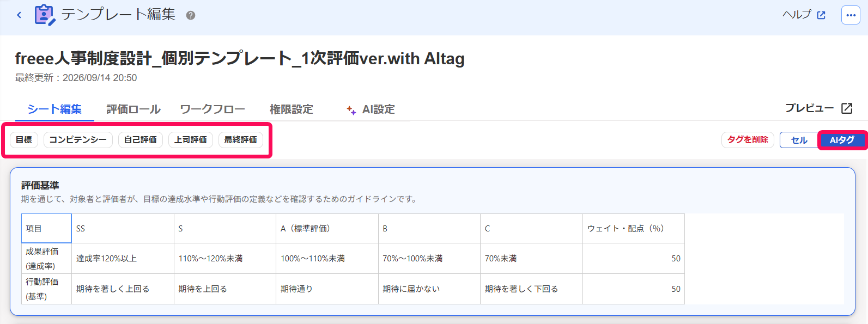Click the 評価基準 section heading
Screen dimensions: 868x324
coord(40,186)
